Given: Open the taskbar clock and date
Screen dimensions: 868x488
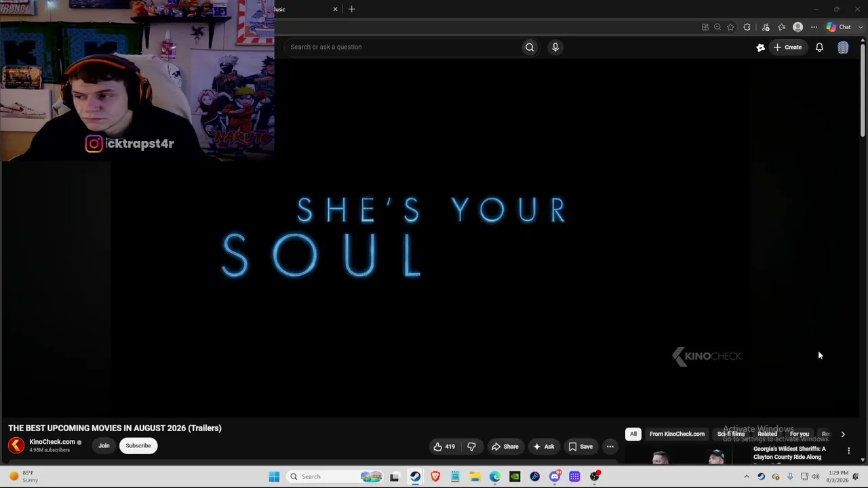Looking at the screenshot, I should tap(838, 476).
